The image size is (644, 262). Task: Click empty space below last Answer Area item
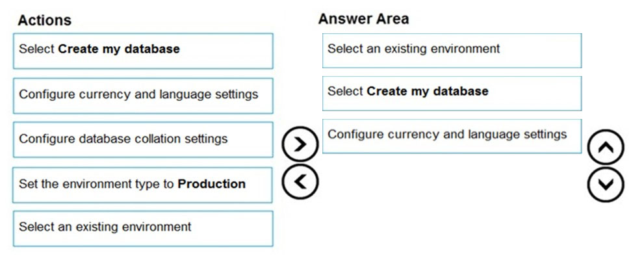pyautogui.click(x=452, y=197)
